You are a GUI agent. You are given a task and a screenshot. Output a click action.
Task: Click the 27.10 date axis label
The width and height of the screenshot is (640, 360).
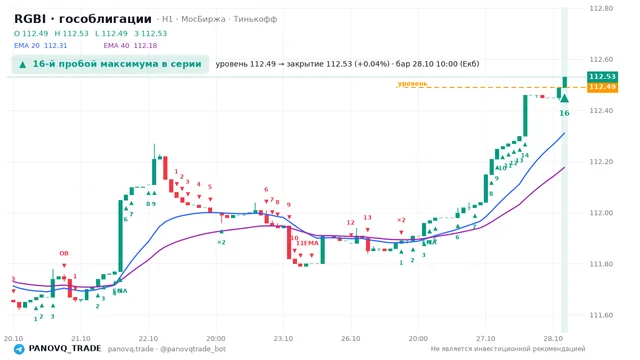tap(486, 338)
